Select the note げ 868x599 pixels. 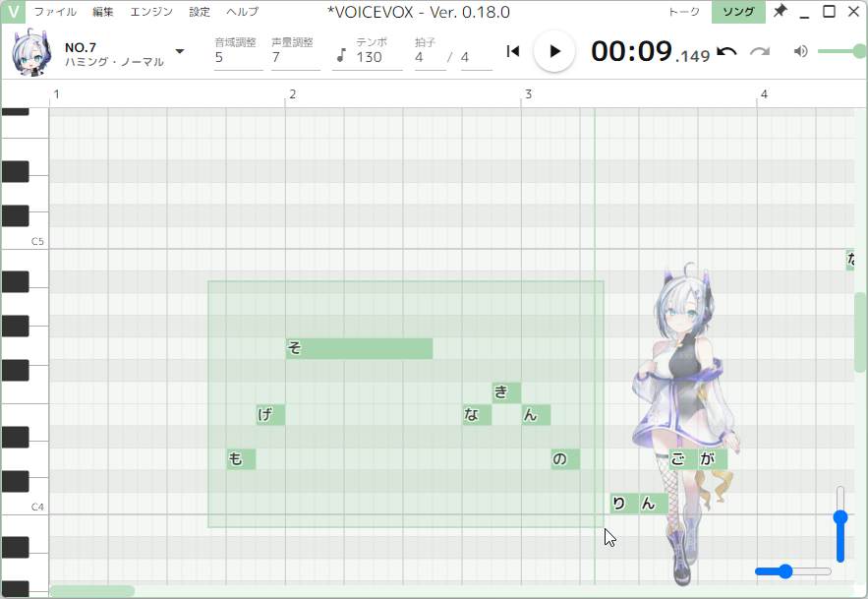(x=270, y=414)
